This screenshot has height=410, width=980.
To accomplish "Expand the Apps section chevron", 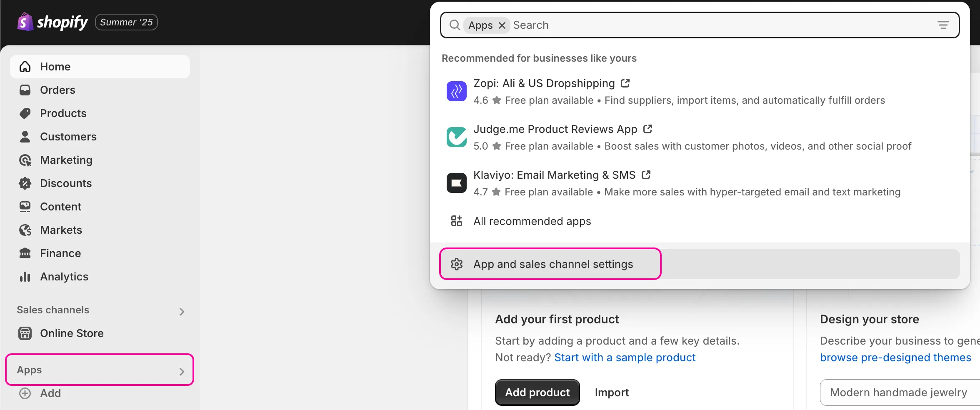I will [181, 371].
